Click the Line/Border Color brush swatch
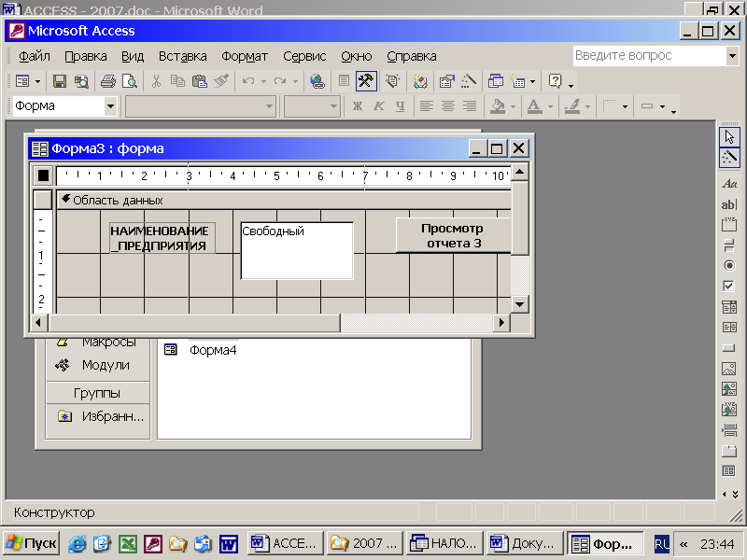The width and height of the screenshot is (747, 560). tap(572, 106)
